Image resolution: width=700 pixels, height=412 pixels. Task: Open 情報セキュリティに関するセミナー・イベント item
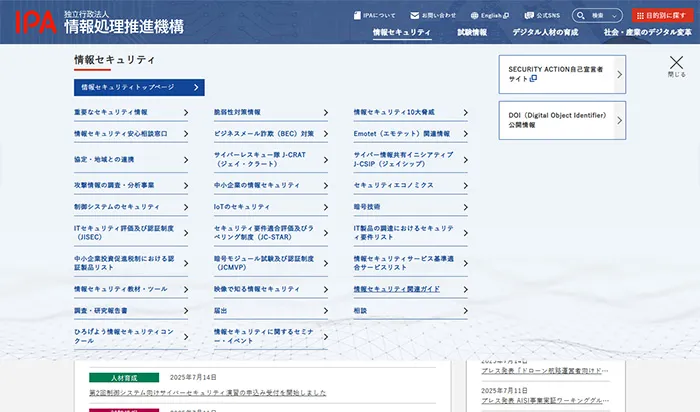click(x=271, y=337)
